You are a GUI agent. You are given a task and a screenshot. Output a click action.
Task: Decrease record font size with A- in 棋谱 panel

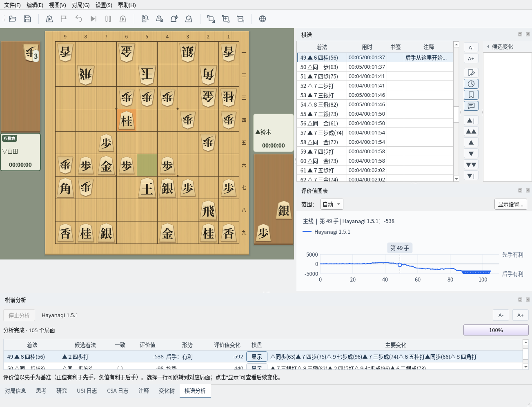[x=471, y=47]
